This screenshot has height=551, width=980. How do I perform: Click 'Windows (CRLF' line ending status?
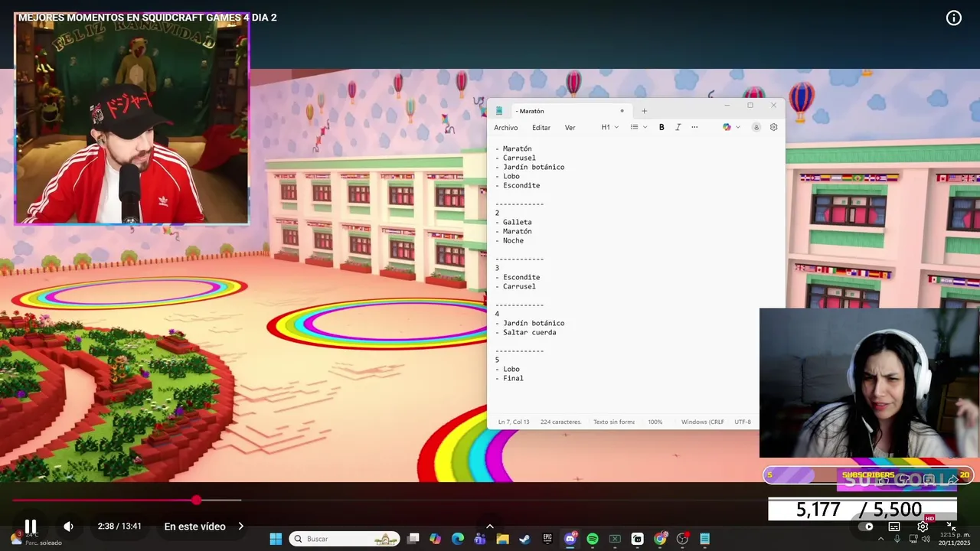click(702, 422)
